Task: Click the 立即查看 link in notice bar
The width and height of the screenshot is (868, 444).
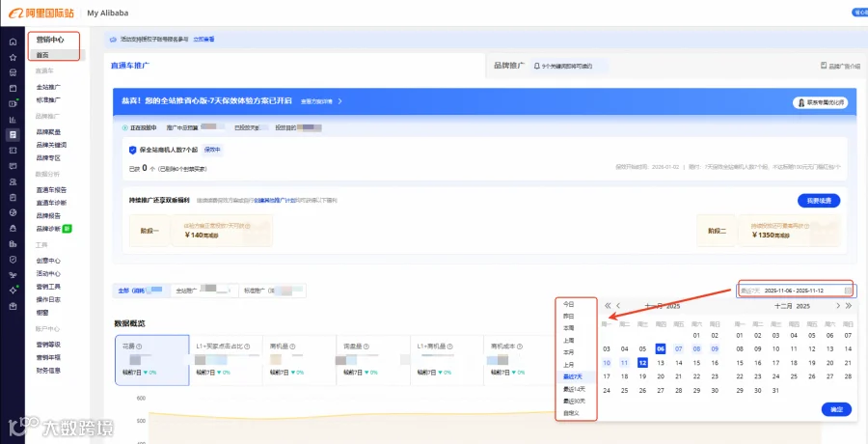Action: [x=203, y=40]
